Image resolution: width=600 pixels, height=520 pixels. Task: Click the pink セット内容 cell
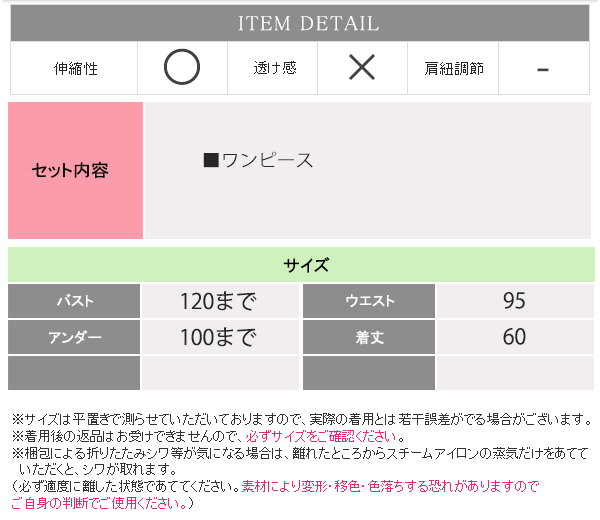75,170
